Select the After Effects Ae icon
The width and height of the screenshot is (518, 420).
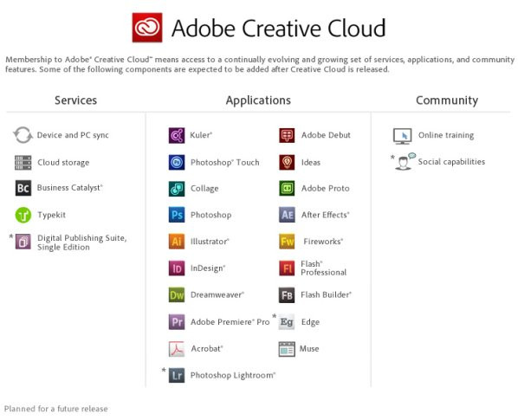pyautogui.click(x=287, y=215)
